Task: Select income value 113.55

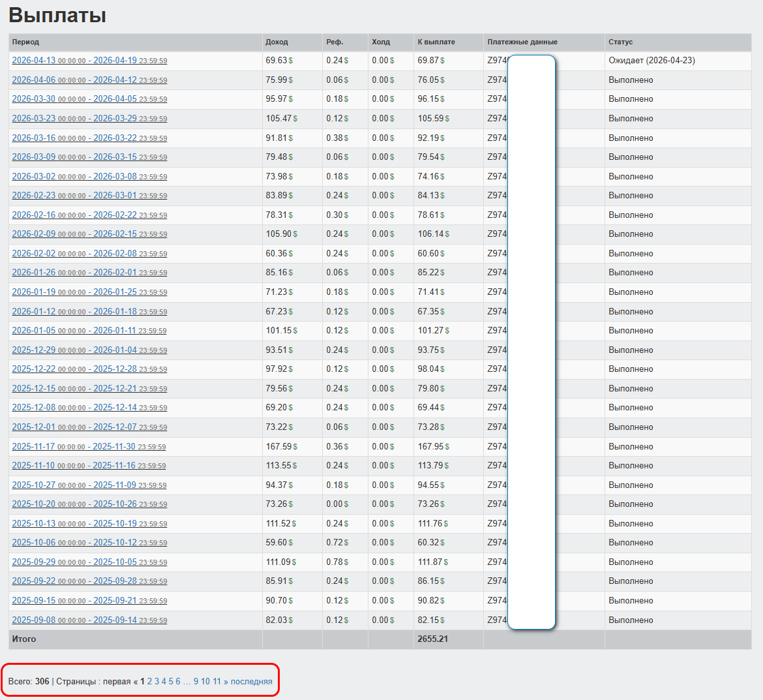Action: pos(281,465)
